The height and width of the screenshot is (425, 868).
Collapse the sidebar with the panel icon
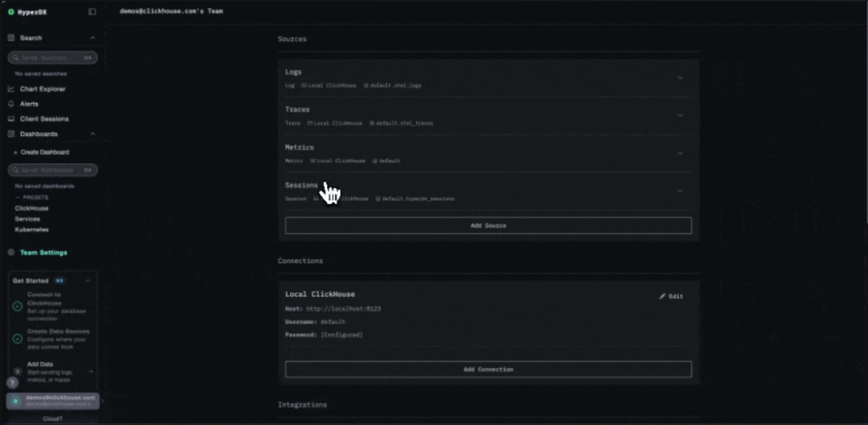point(92,11)
